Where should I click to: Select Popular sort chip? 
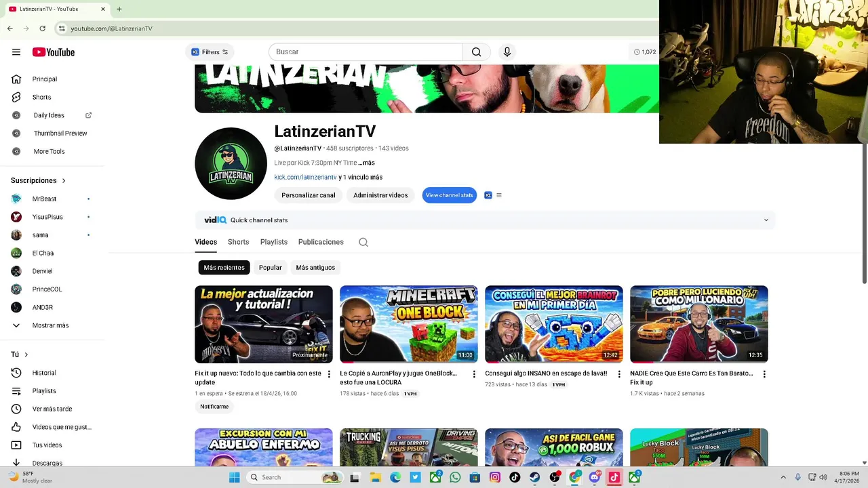click(x=270, y=268)
